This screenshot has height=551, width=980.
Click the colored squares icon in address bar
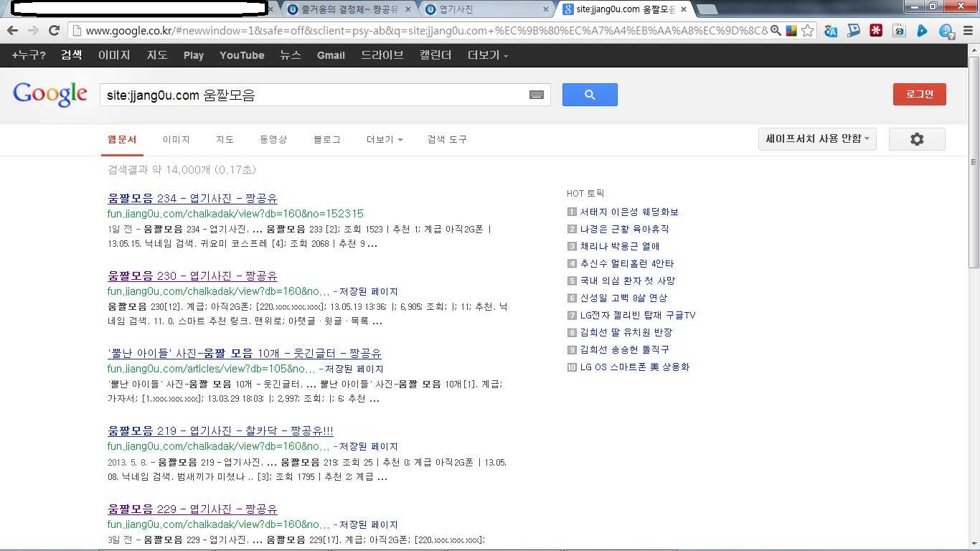coord(791,31)
